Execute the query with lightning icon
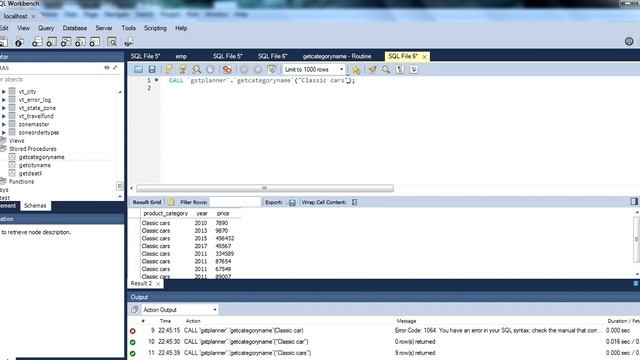 pyautogui.click(x=169, y=69)
